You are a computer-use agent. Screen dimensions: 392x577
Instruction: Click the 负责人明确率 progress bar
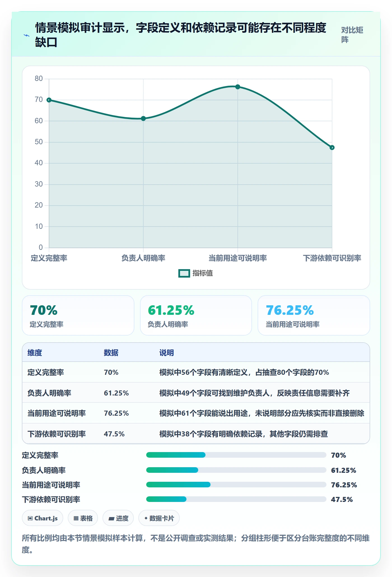236,470
